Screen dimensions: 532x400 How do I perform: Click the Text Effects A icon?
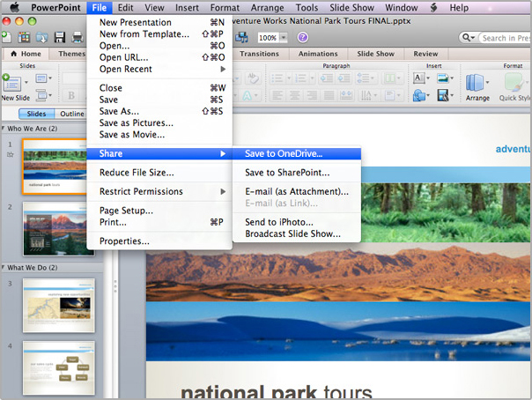(247, 96)
